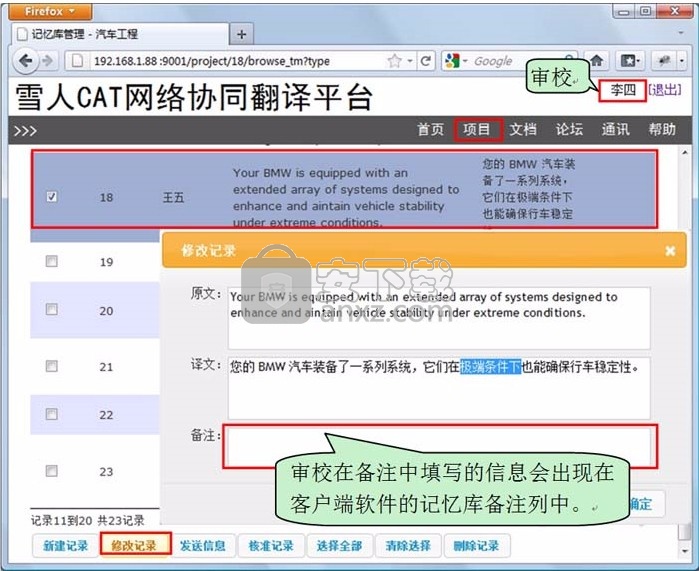Image resolution: width=699 pixels, height=571 pixels.
Task: Click the page scrollbar down arrow
Action: pos(685,551)
